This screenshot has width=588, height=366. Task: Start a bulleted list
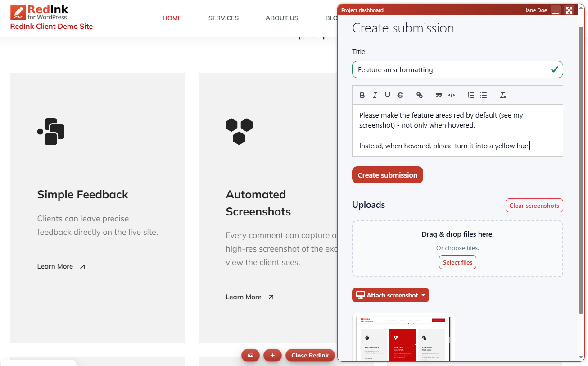click(483, 95)
